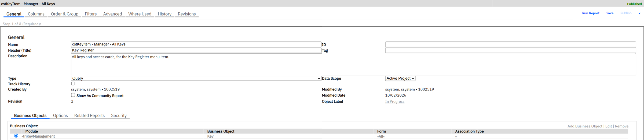Toggle the Track History checkbox

[x=73, y=84]
